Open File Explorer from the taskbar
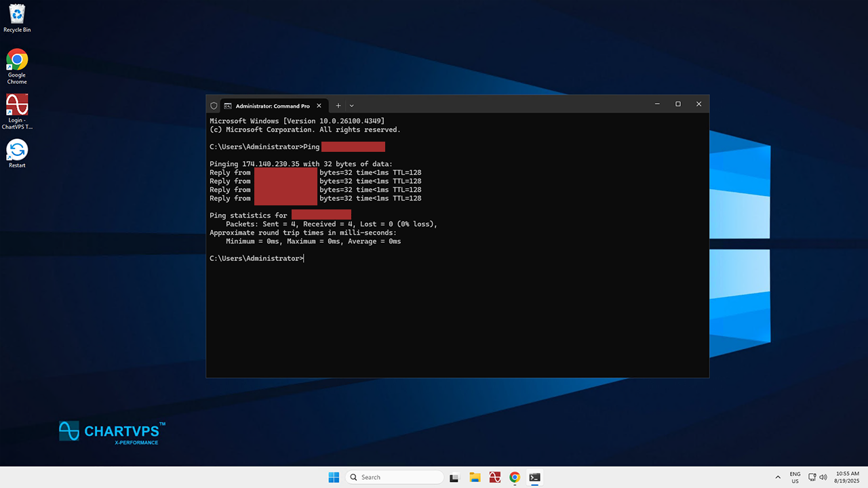Image resolution: width=868 pixels, height=488 pixels. click(x=475, y=477)
